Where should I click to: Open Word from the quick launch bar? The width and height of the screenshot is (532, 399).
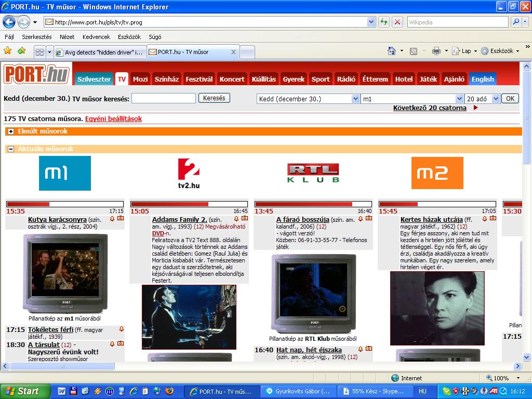coord(62,391)
